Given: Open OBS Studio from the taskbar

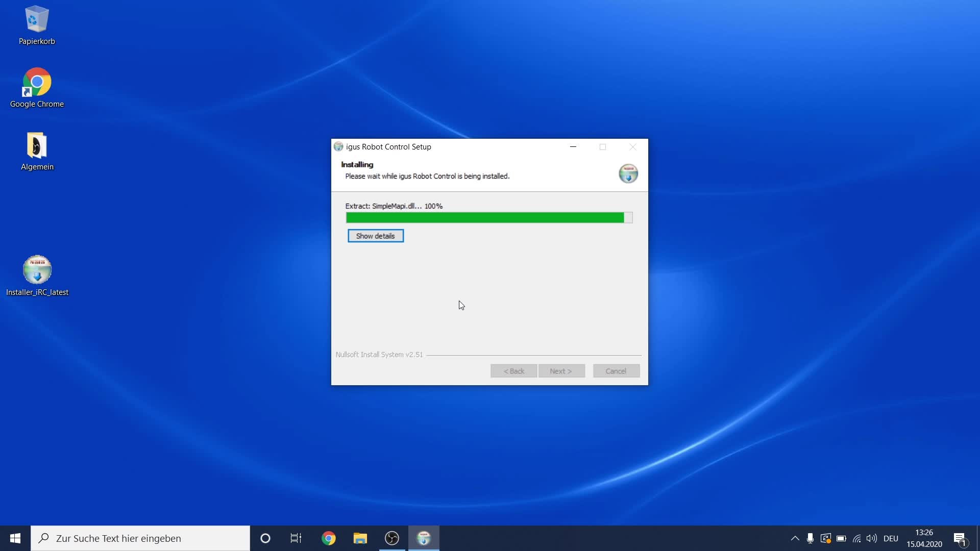Looking at the screenshot, I should (x=392, y=538).
